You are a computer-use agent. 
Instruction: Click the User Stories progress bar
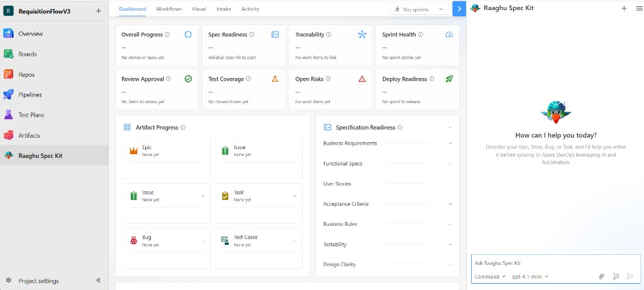pyautogui.click(x=408, y=184)
